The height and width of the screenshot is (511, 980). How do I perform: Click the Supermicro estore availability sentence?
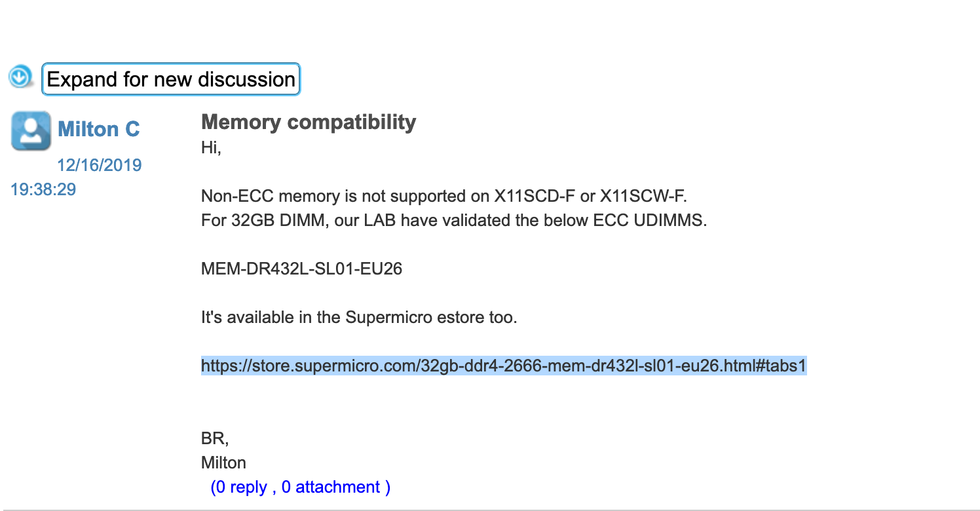point(359,318)
